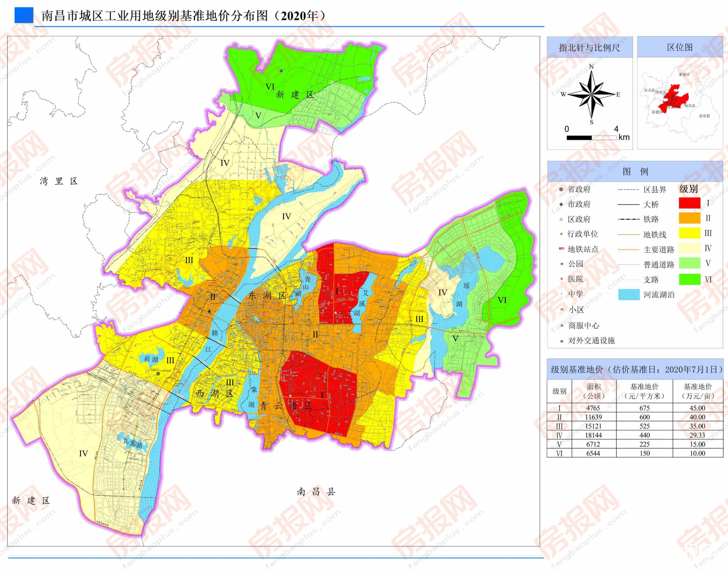Click the price cell 675

644,408
